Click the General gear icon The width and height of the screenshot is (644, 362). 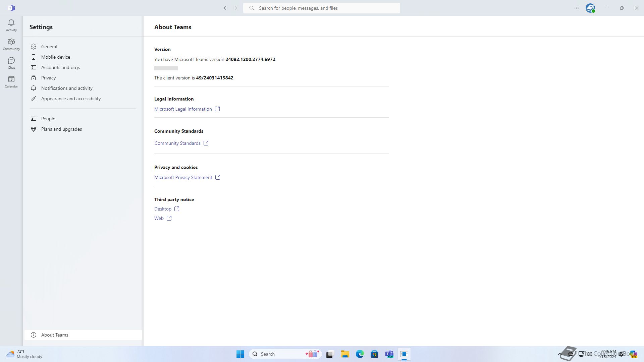(x=34, y=47)
